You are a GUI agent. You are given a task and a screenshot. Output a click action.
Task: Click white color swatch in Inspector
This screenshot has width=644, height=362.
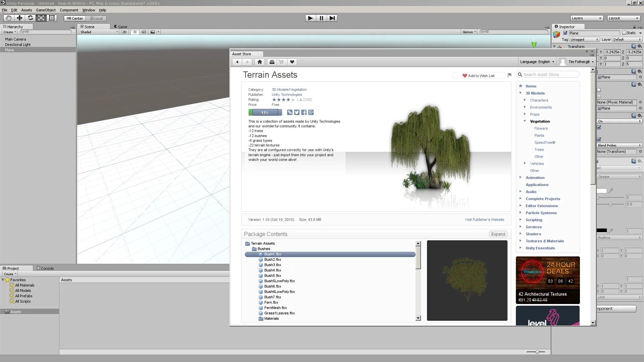[602, 190]
